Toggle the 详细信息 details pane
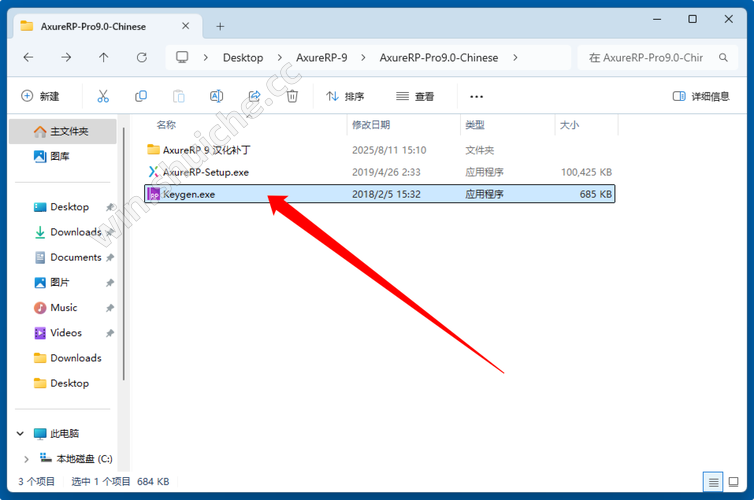 [x=701, y=96]
